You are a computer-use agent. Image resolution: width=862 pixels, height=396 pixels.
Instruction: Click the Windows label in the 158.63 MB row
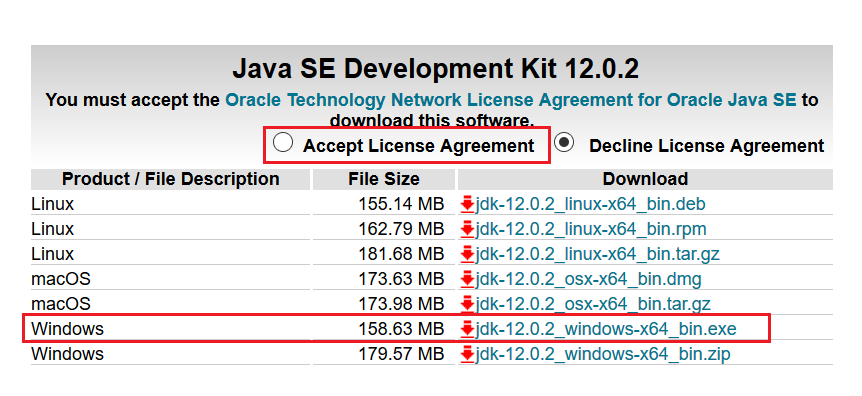[68, 329]
